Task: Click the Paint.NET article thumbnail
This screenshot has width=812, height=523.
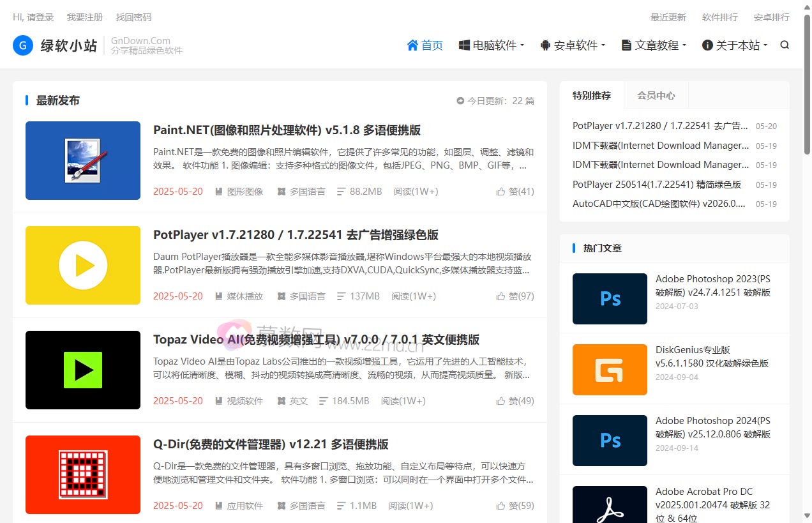Action: pos(82,160)
